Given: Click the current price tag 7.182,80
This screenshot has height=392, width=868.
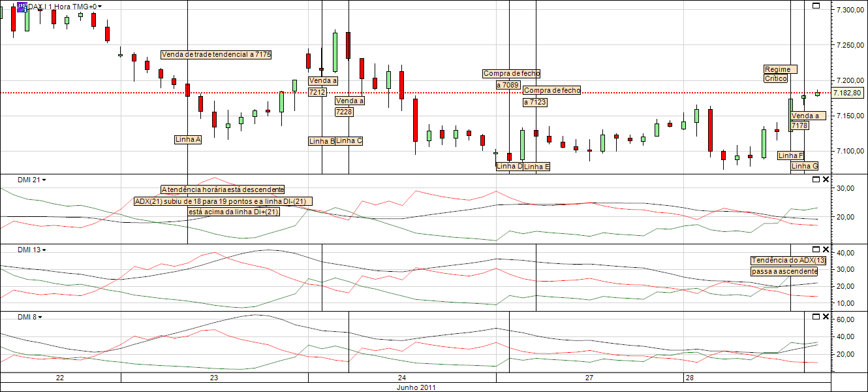Looking at the screenshot, I should point(848,93).
